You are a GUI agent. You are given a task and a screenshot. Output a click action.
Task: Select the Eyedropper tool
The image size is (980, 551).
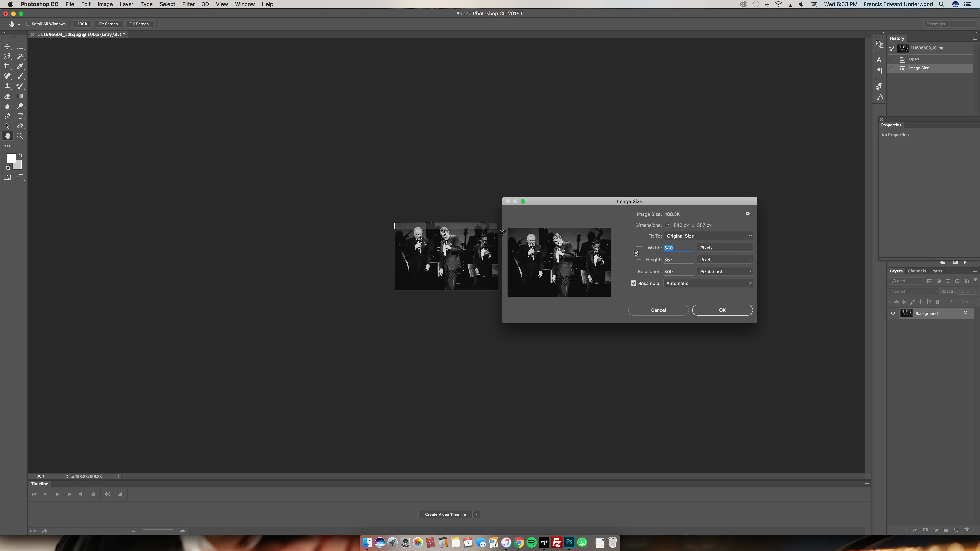click(x=20, y=66)
